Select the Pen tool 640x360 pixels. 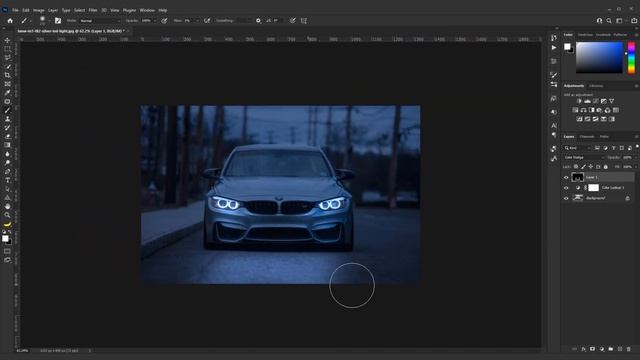7,171
